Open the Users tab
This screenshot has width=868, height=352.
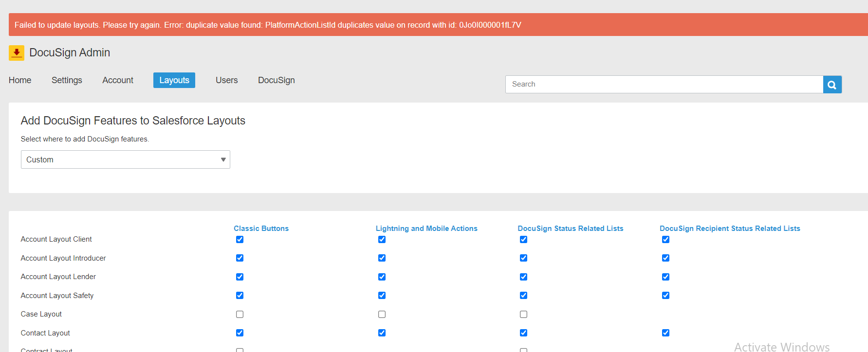[x=226, y=80]
